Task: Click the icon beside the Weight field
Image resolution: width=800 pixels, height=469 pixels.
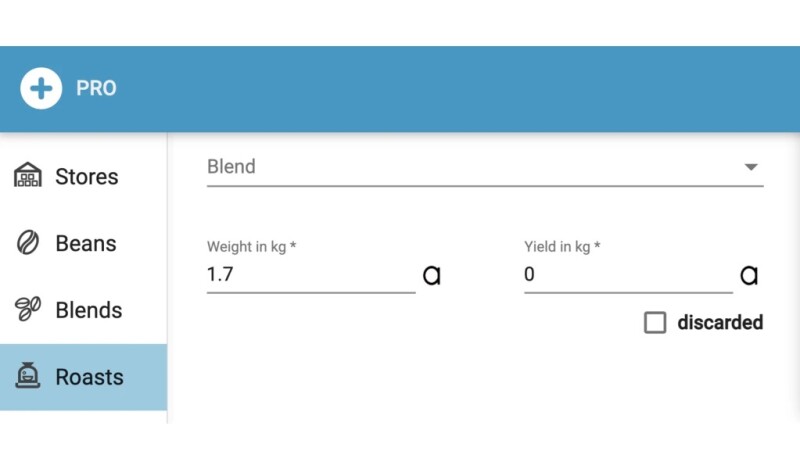Action: click(432, 275)
